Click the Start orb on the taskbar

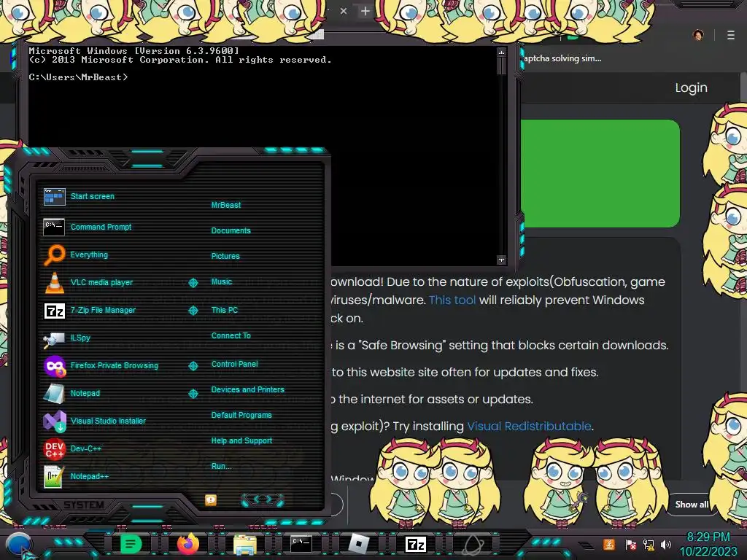click(x=19, y=544)
